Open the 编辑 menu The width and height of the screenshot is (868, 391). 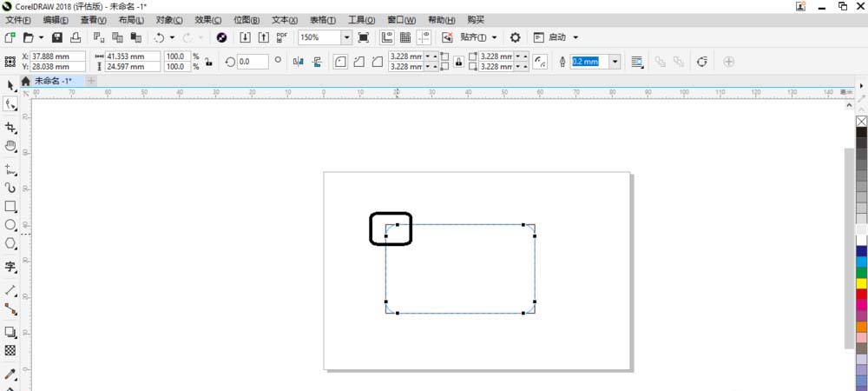(56, 20)
